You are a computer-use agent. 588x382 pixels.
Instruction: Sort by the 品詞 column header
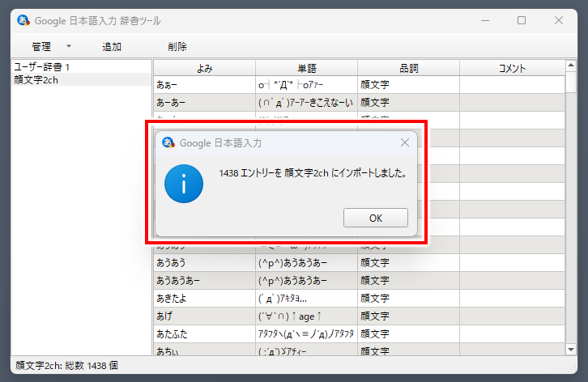pos(409,68)
